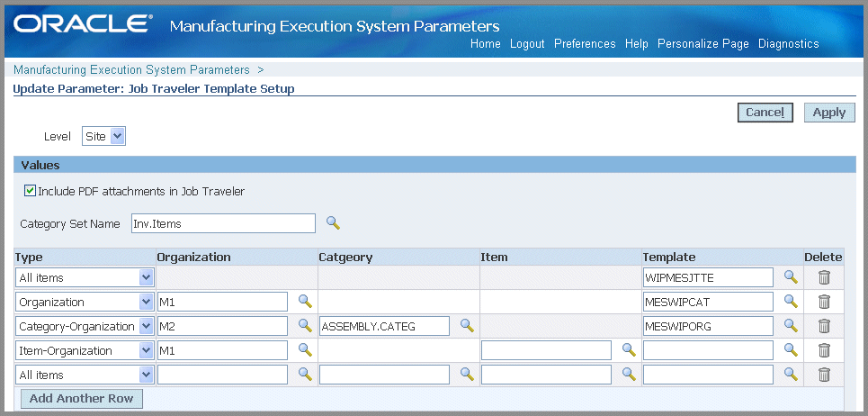The width and height of the screenshot is (868, 416).
Task: Open Help in header
Action: [637, 44]
